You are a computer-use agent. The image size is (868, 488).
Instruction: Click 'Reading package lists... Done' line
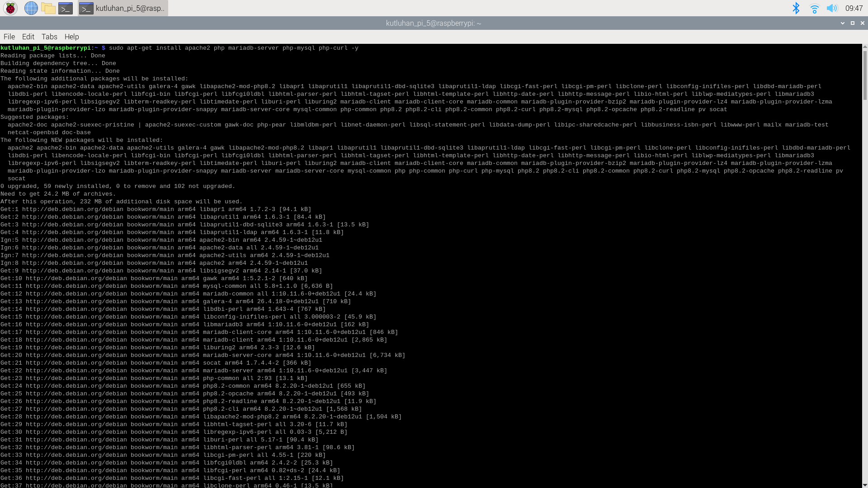click(x=53, y=56)
